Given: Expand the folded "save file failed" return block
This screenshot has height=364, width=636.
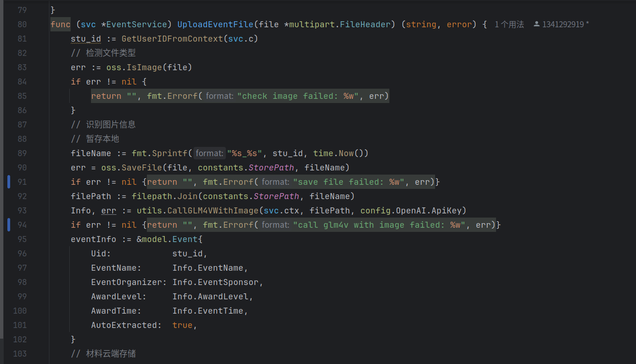Looking at the screenshot, I should pyautogui.click(x=291, y=182).
